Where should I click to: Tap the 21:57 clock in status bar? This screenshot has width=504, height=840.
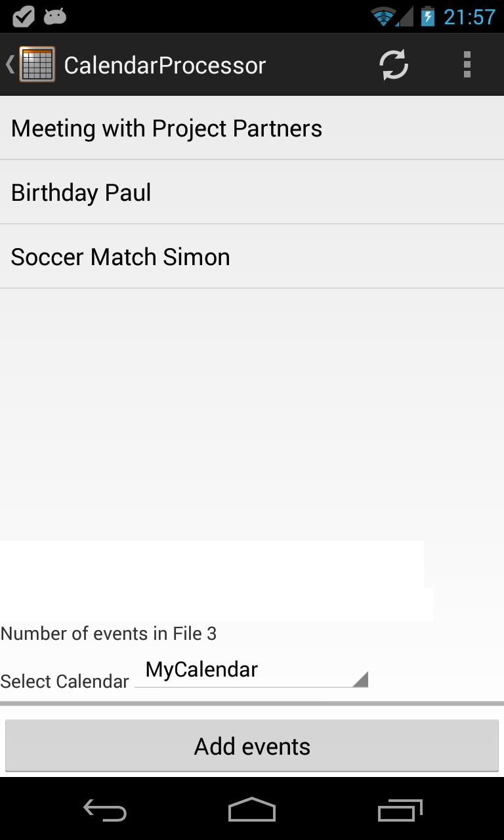coord(469,16)
